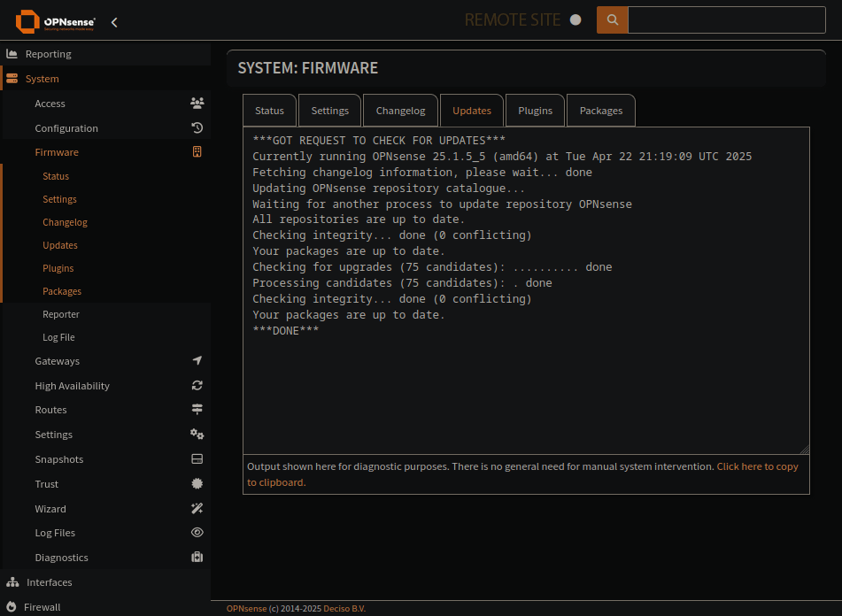Click the Routes signpost icon
Viewport: 842px width, 616px height.
point(197,410)
